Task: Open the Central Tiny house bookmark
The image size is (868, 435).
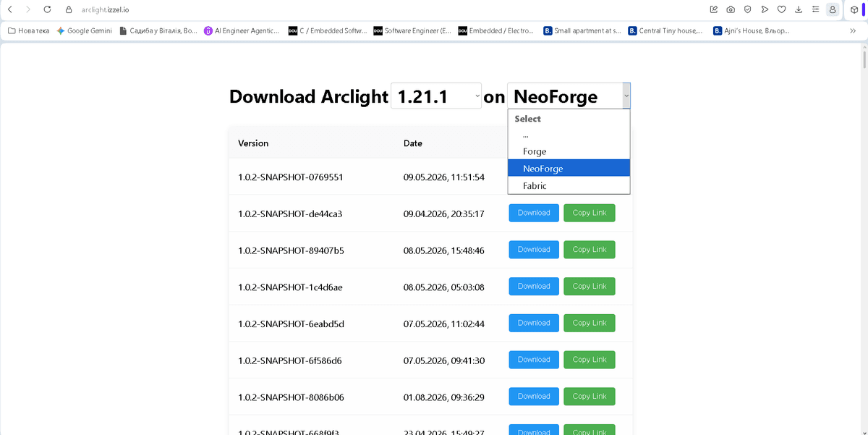Action: pos(666,31)
